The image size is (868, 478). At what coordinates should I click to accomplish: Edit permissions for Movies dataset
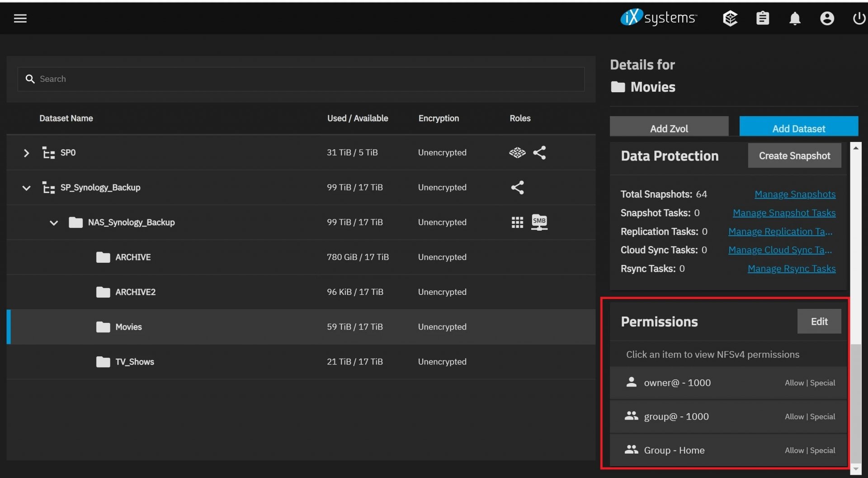point(819,322)
